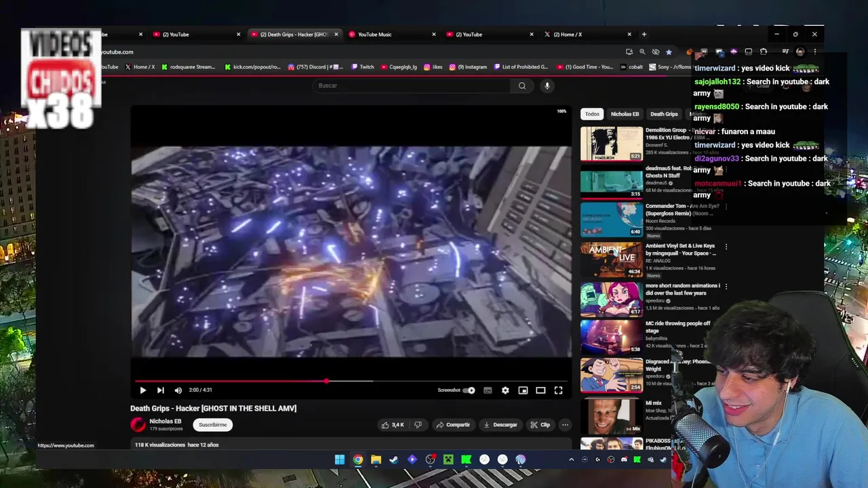Viewport: 868px width, 488px height.
Task: Open a new browser tab
Action: (644, 35)
